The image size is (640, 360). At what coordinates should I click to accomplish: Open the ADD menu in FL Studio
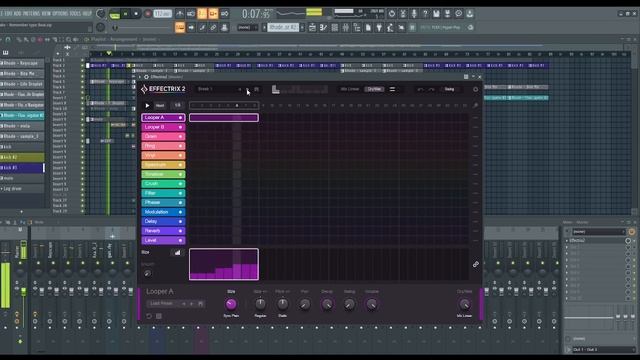click(x=18, y=13)
